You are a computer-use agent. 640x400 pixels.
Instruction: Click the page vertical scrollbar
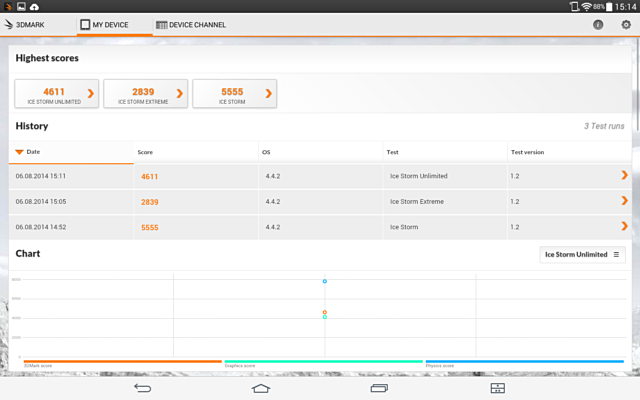click(638, 85)
